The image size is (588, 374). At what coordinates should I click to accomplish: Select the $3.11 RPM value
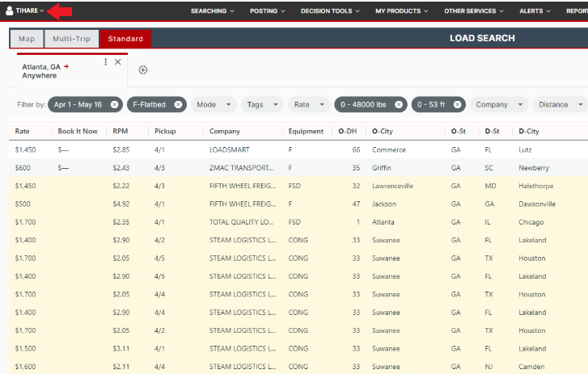tap(121, 348)
